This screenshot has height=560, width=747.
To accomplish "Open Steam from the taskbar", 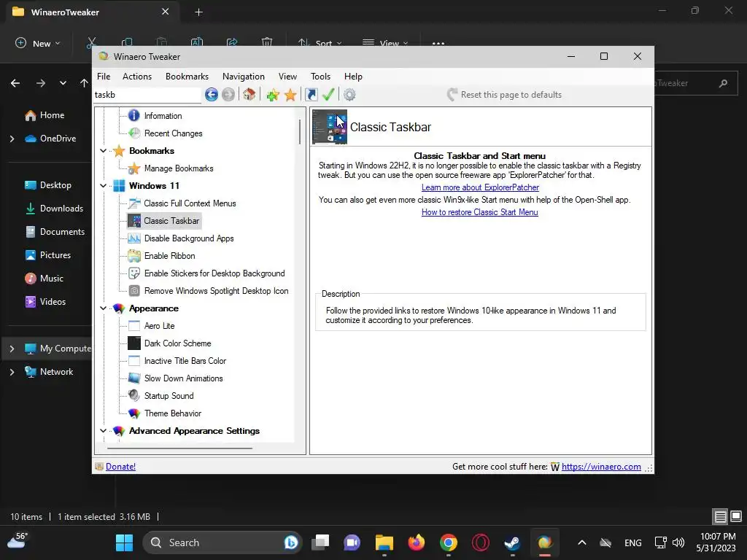I will [x=512, y=542].
